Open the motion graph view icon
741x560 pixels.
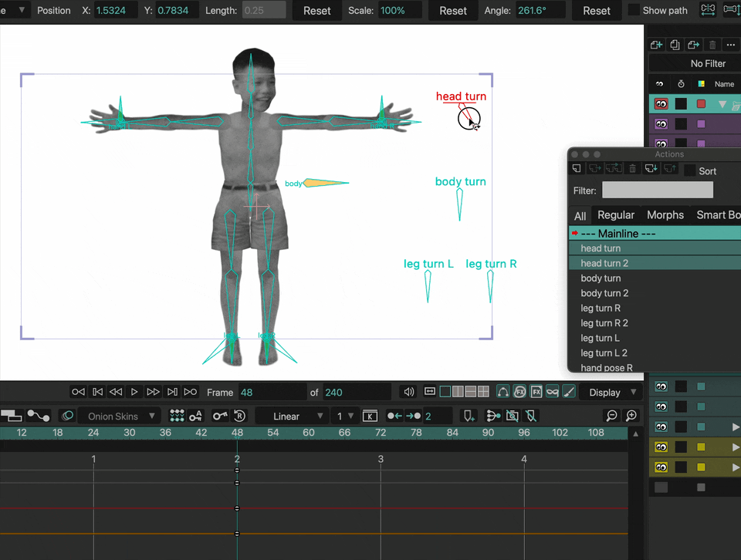click(39, 416)
